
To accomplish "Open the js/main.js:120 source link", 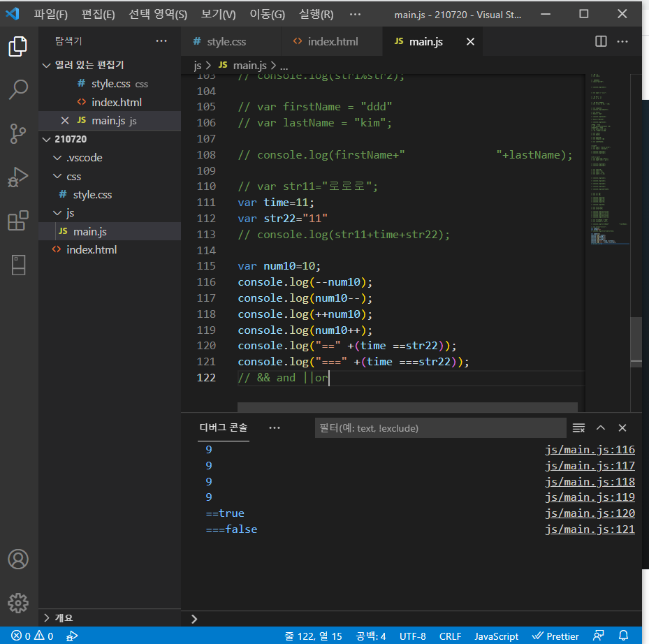I will pos(590,513).
